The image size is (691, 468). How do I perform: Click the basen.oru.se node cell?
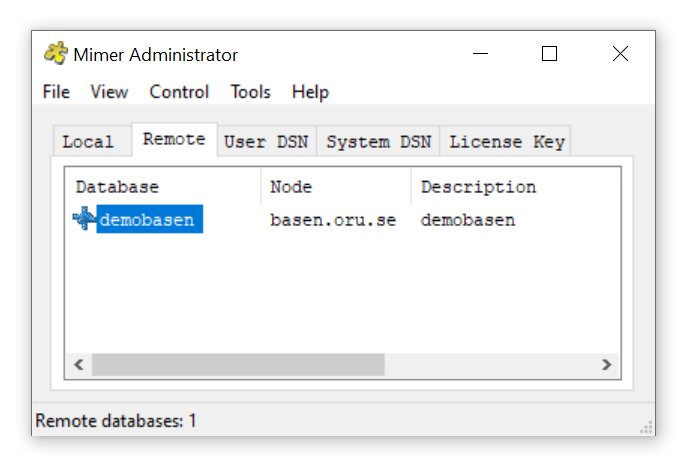point(333,220)
